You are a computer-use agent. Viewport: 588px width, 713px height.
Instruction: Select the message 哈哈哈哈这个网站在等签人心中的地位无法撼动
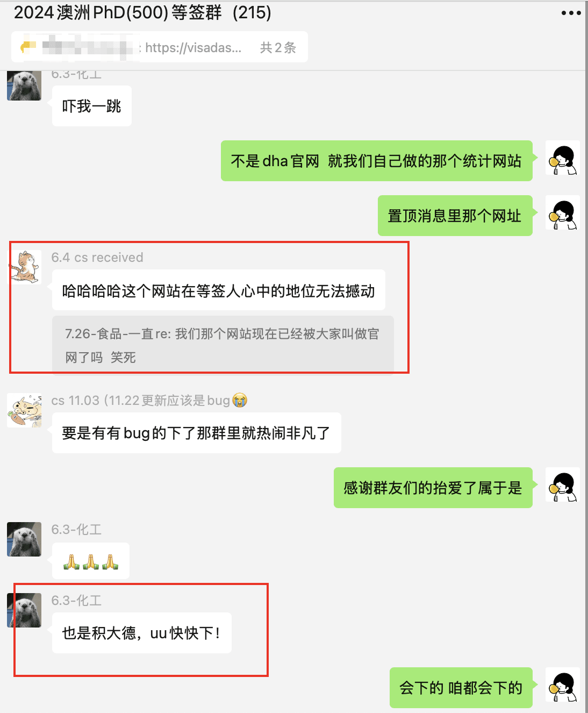pyautogui.click(x=219, y=291)
